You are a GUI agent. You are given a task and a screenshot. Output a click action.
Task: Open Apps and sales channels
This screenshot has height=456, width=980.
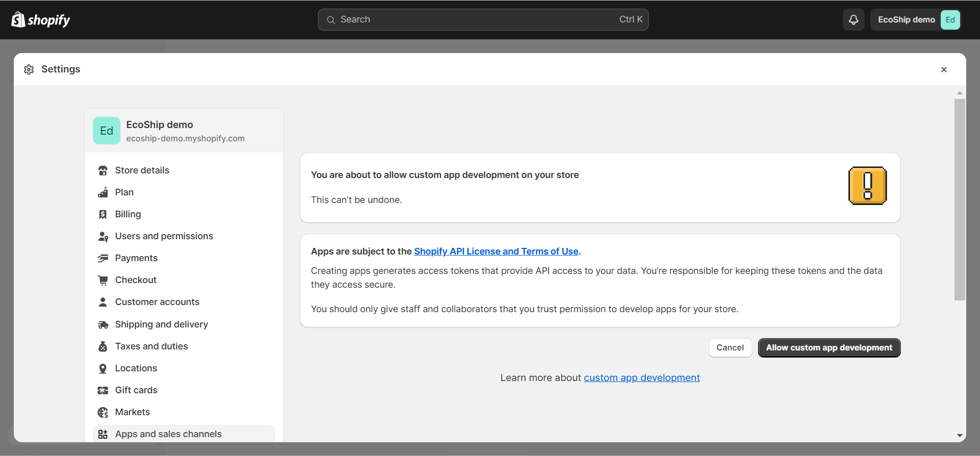coord(184,434)
